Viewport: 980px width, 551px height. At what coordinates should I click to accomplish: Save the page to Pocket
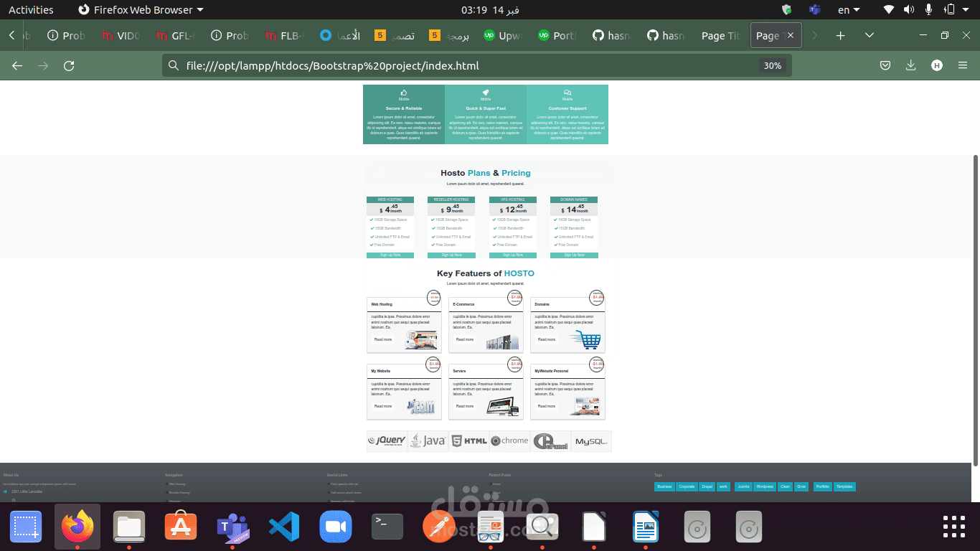[885, 66]
